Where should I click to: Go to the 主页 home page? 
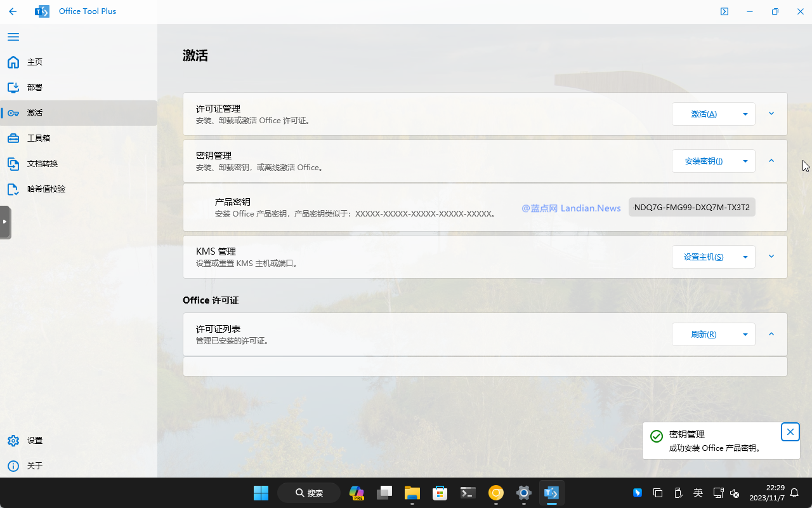click(x=35, y=62)
